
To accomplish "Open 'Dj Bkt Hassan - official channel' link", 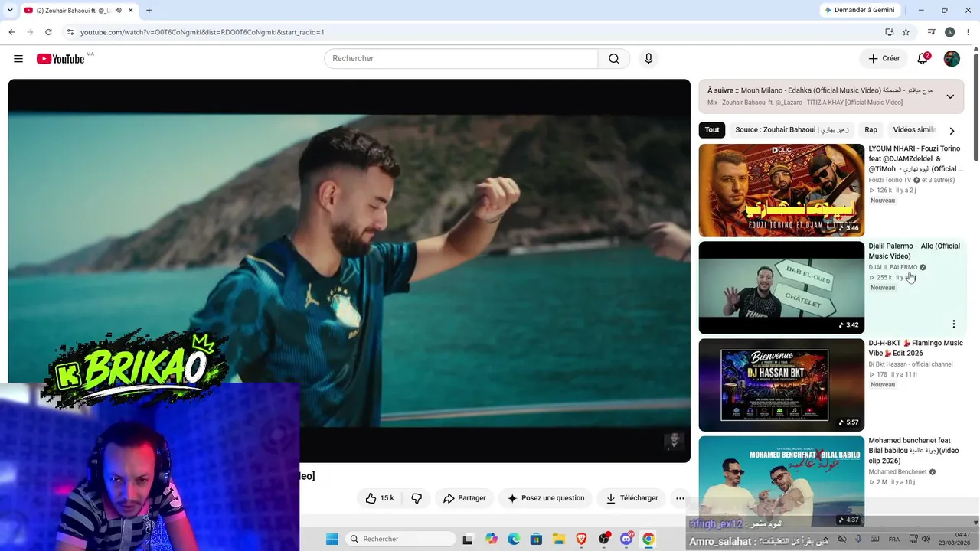I will point(910,364).
